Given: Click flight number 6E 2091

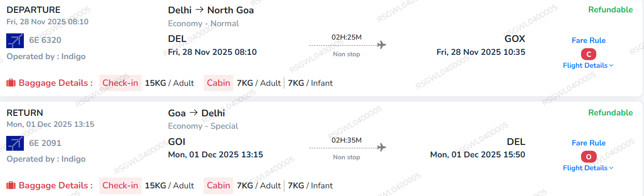Looking at the screenshot, I should [x=45, y=143].
